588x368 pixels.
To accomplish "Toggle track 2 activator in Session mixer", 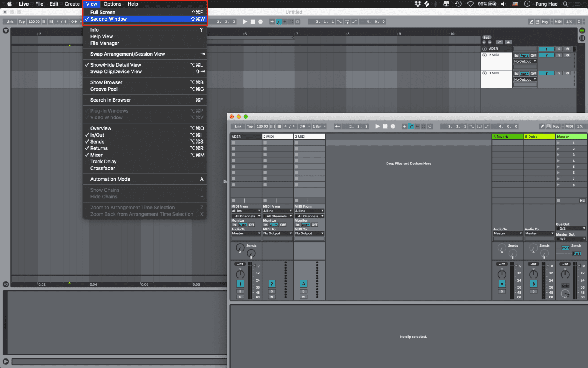I will click(272, 284).
